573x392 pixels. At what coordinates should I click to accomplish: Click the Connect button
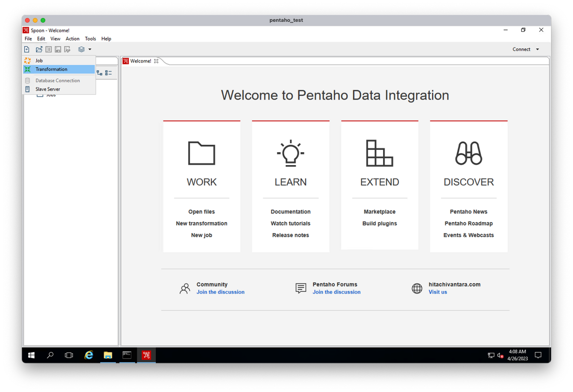click(522, 49)
